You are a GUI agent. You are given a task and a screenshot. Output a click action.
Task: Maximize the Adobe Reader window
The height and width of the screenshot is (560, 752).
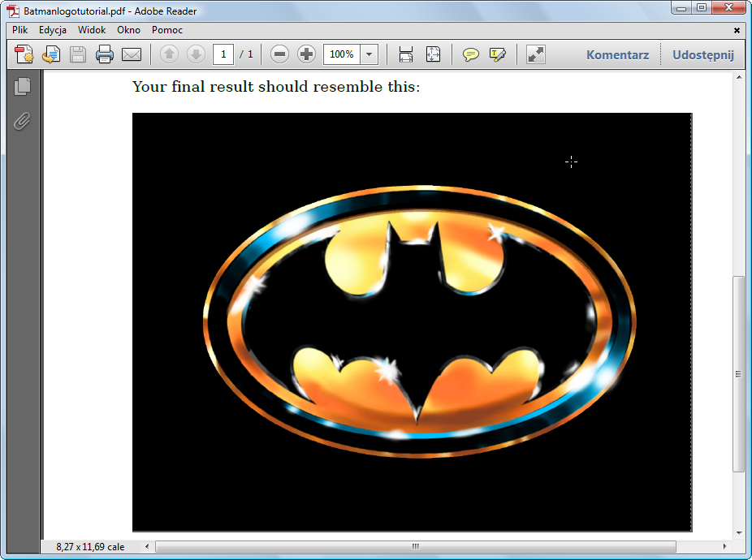701,8
